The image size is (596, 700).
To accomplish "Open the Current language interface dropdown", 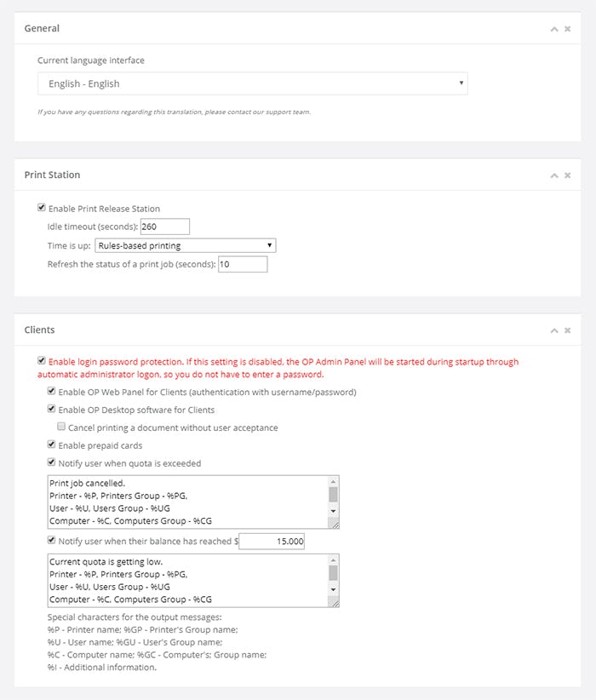I will point(251,83).
